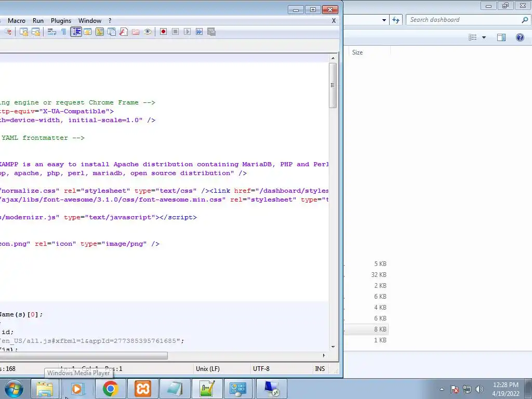Screen dimensions: 532x399
Task: Click the Explorer address refresh button
Action: pyautogui.click(x=395, y=20)
